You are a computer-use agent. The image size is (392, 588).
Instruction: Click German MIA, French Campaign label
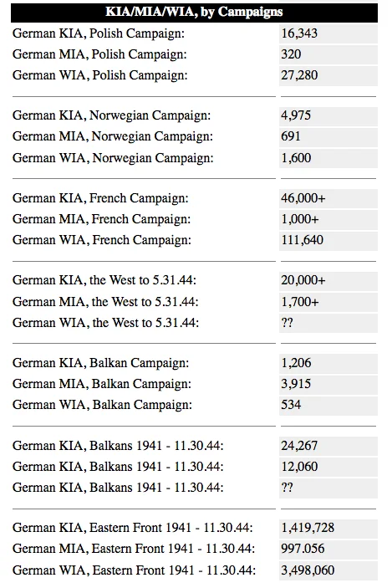coord(102,219)
